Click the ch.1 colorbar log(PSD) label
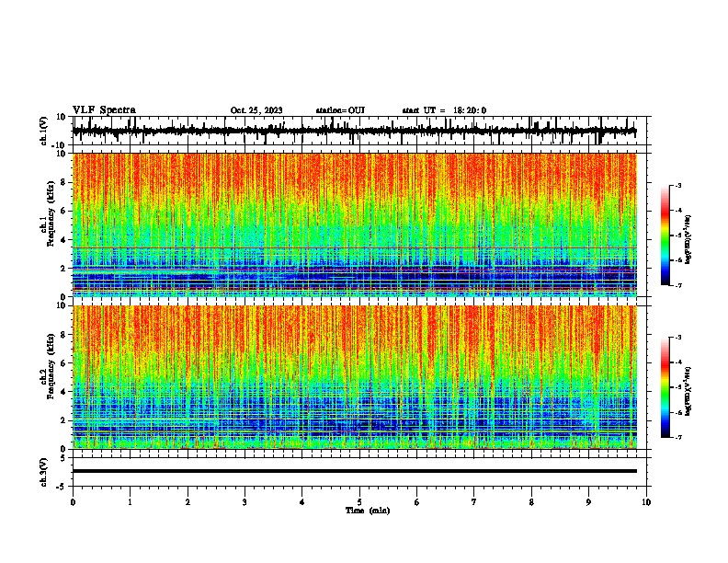 coord(688,240)
